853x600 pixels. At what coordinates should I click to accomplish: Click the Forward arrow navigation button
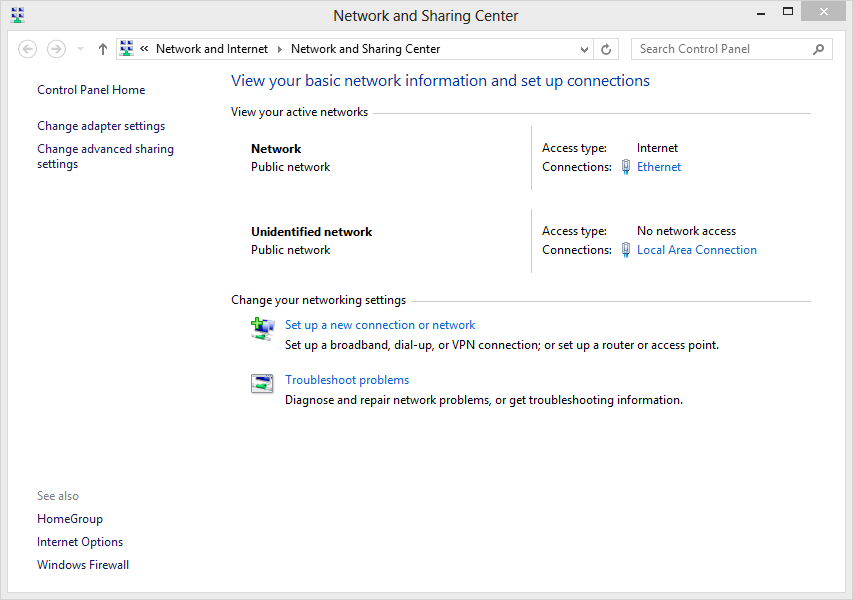56,49
